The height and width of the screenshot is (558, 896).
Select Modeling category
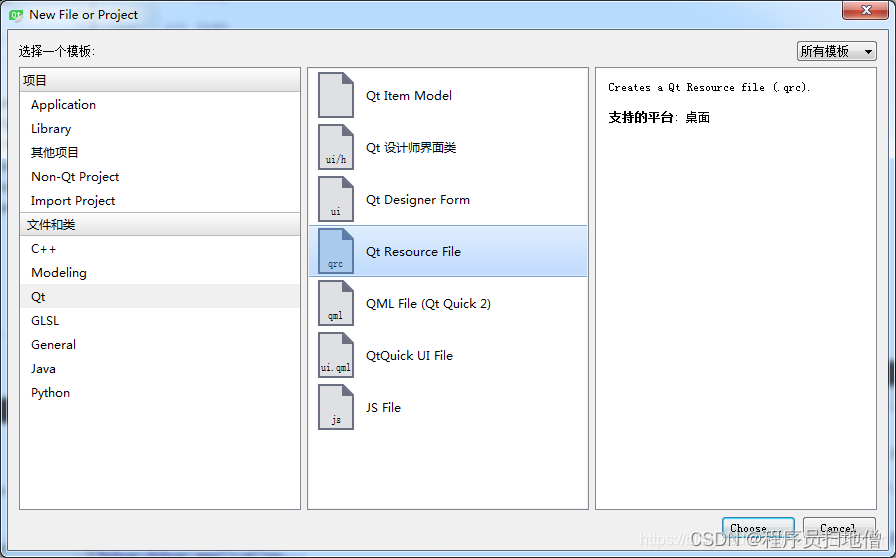pos(159,273)
